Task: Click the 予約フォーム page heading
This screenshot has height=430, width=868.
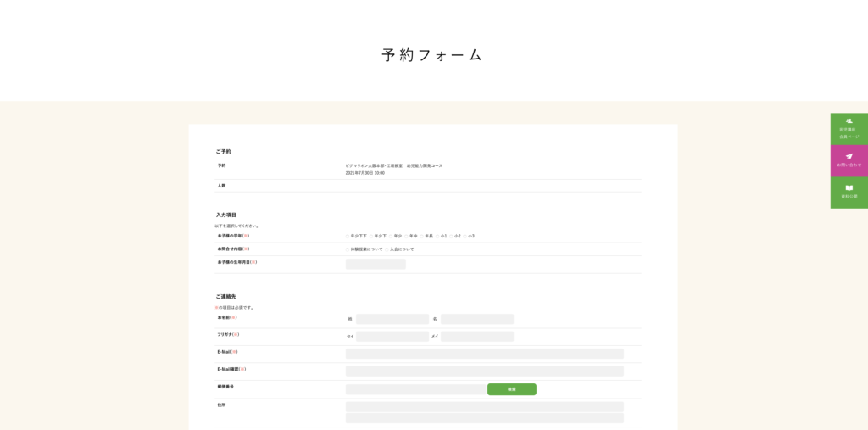Action: pyautogui.click(x=432, y=55)
